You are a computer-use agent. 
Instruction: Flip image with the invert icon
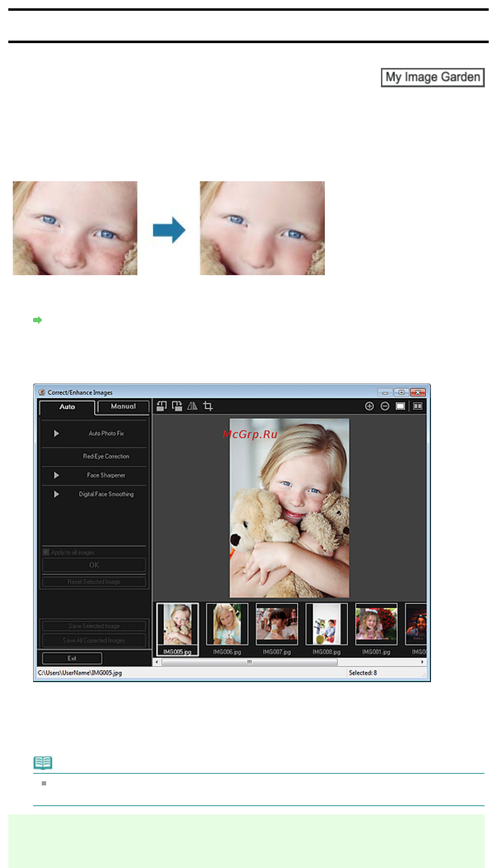coord(192,406)
